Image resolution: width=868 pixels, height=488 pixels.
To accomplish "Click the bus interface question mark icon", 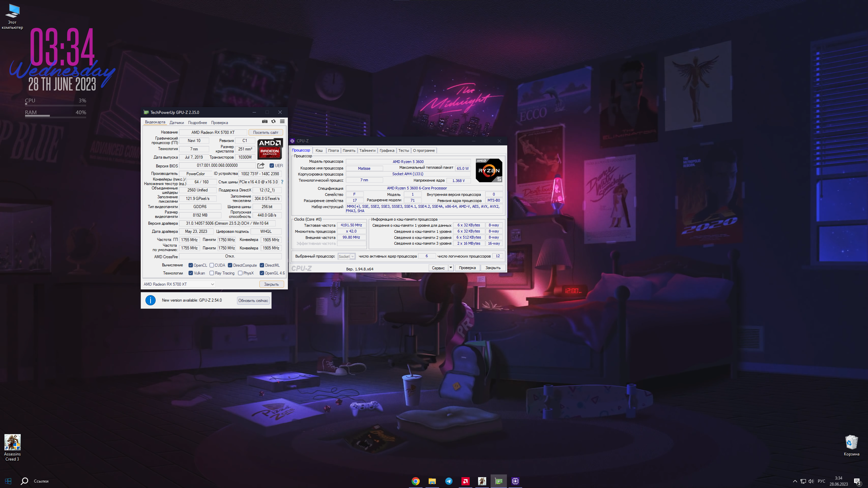I will [282, 182].
